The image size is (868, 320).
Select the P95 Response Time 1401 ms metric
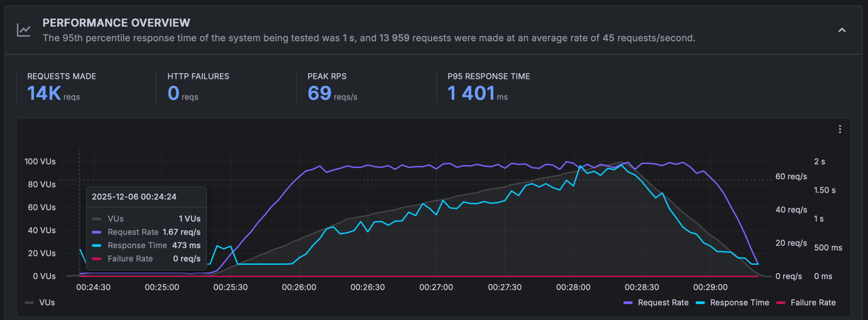pos(477,93)
